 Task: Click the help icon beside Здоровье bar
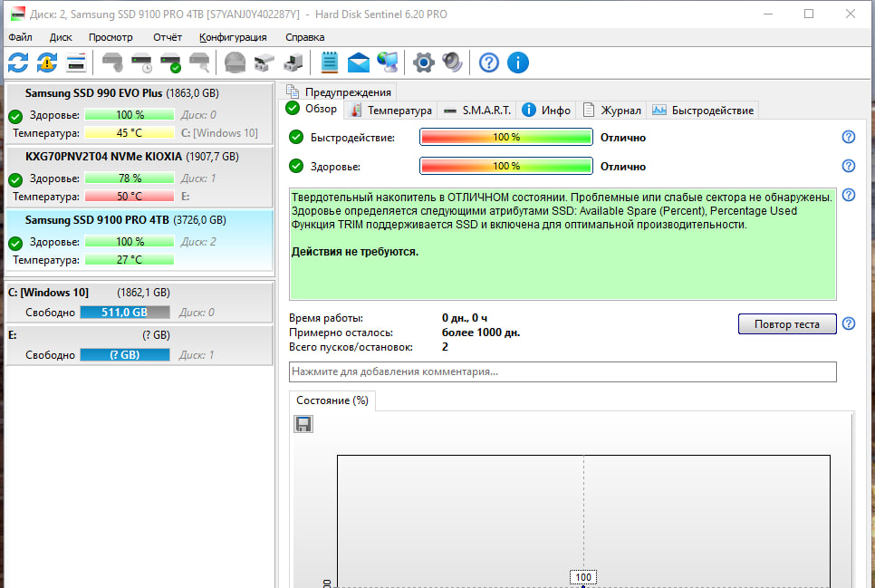point(848,166)
